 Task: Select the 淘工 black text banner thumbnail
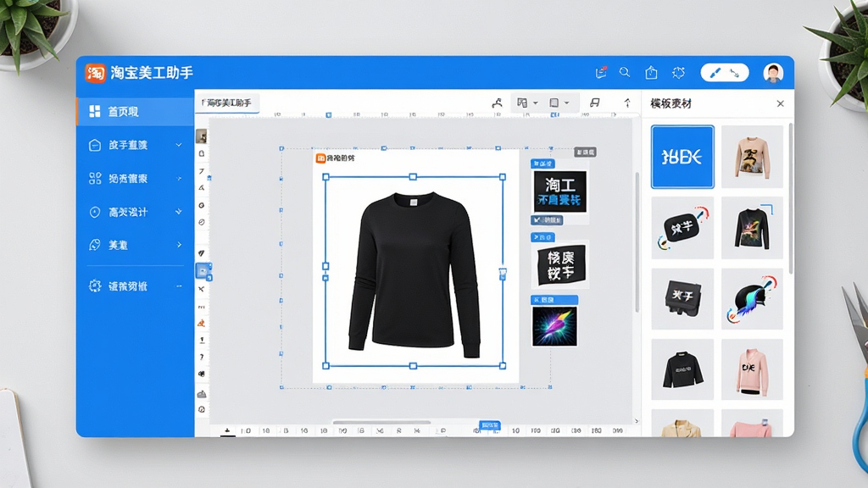coord(559,191)
